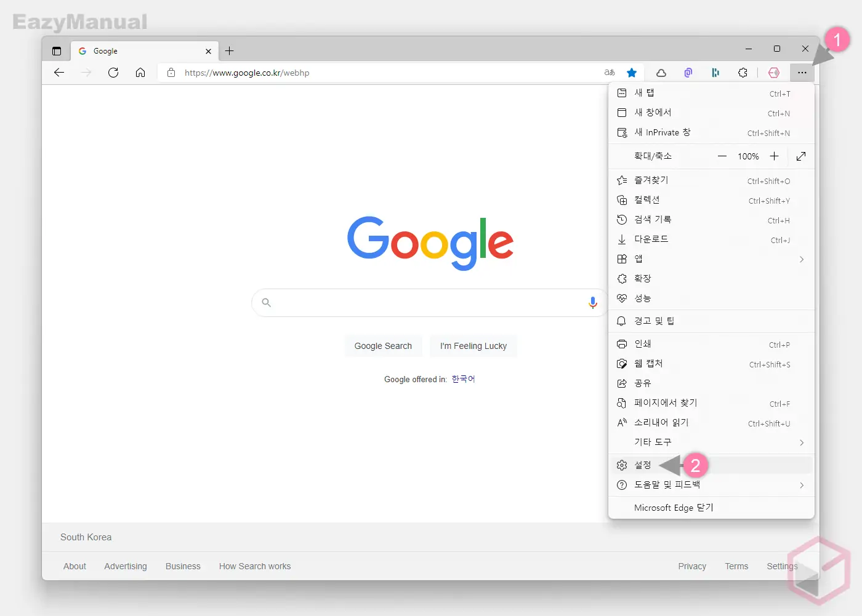Minimize the Edge browser window
This screenshot has height=616, width=862.
[749, 49]
